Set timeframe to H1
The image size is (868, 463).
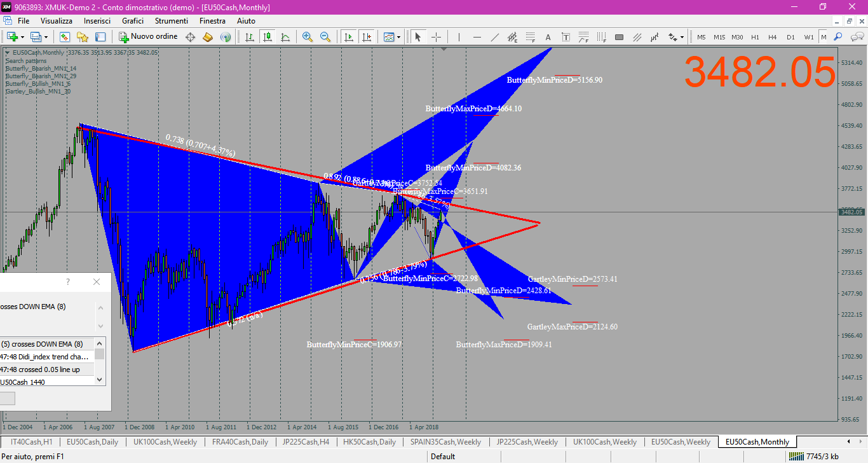(755, 37)
